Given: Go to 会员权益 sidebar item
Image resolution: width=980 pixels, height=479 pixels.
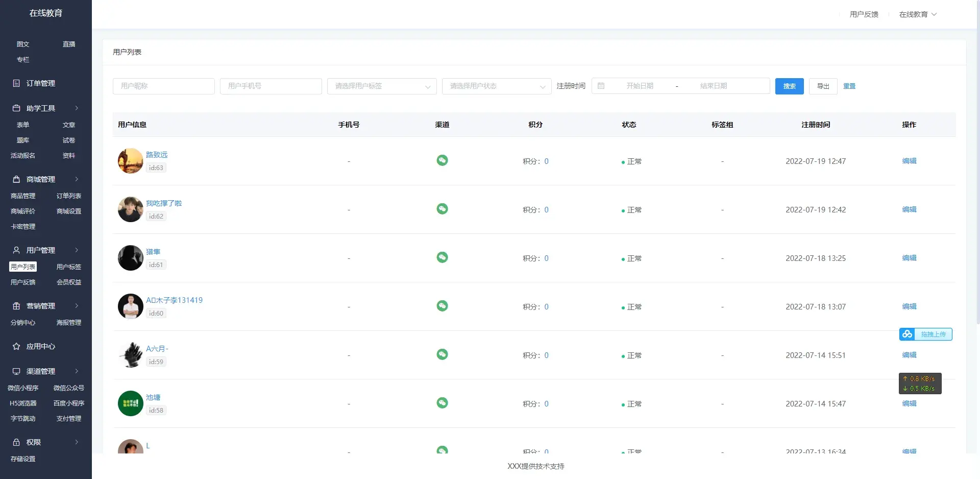Looking at the screenshot, I should coord(69,282).
